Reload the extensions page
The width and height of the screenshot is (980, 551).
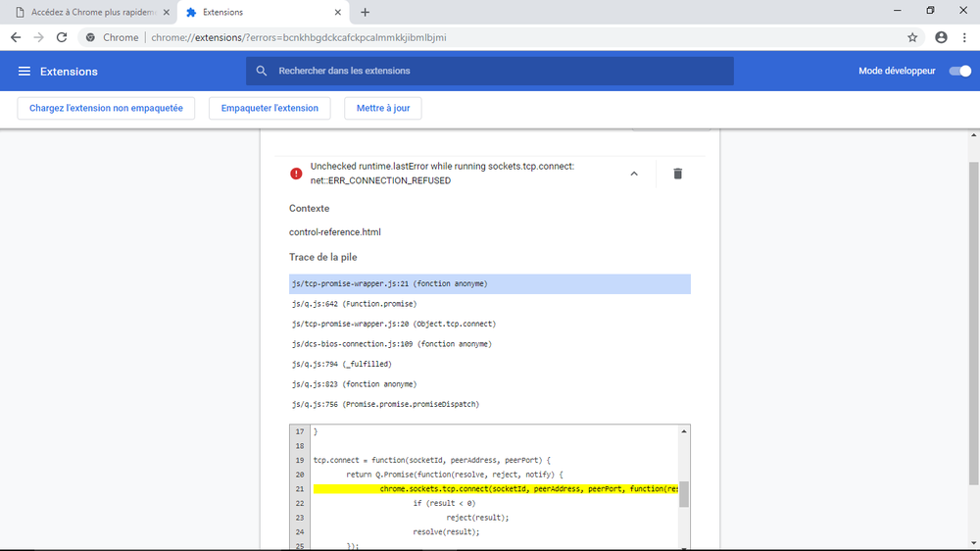click(61, 37)
